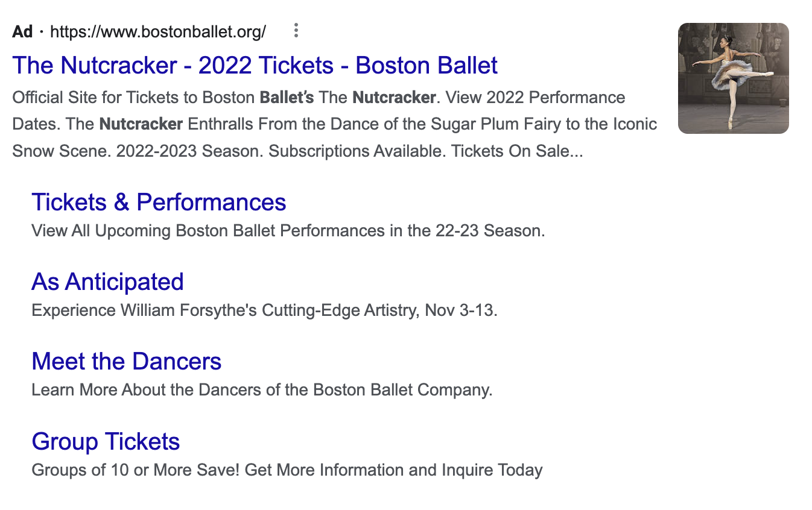Screen dimensions: 812x510
Task: Click the 'Groups of 10 or More Save!' text
Action: 136,470
